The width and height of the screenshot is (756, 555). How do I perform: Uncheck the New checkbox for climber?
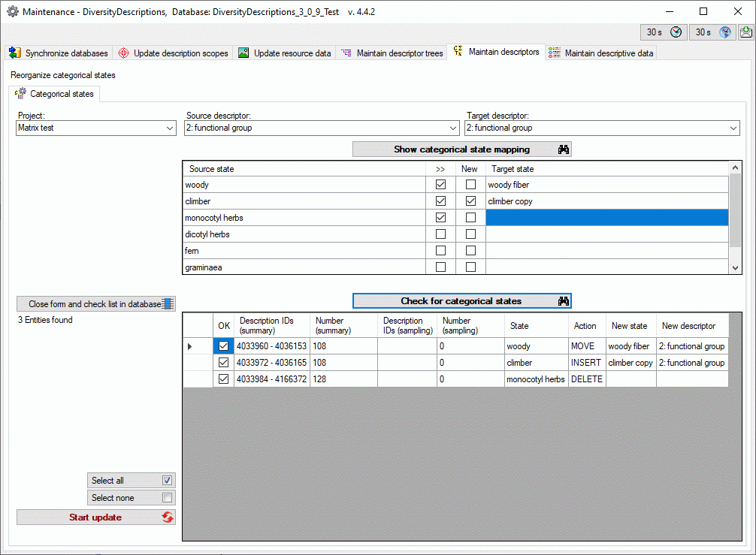point(471,201)
